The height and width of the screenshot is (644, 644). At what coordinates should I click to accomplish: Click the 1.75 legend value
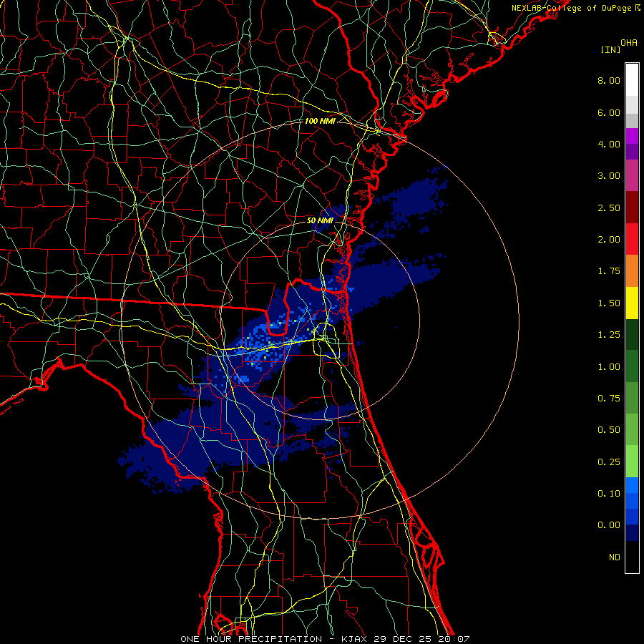tap(609, 271)
